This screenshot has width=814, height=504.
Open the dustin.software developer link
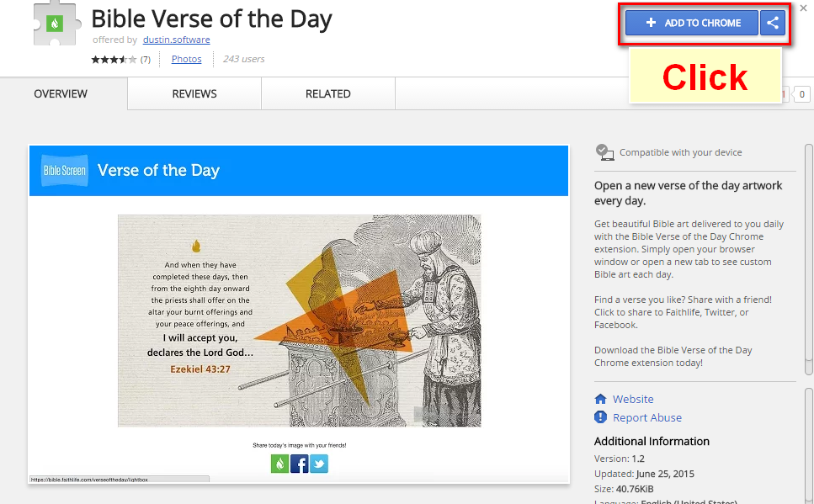click(176, 39)
